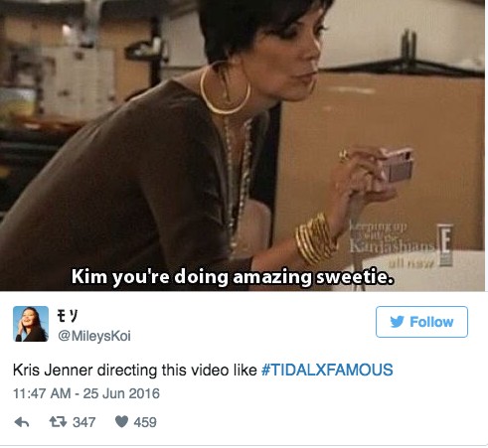Follow the @MileysKoi account
The image size is (488, 448).
421,322
